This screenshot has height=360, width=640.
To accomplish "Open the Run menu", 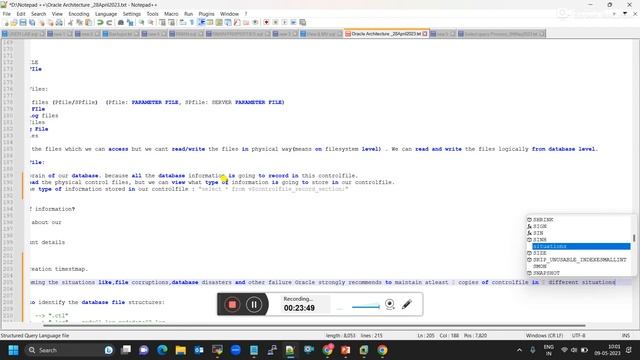I will (188, 14).
